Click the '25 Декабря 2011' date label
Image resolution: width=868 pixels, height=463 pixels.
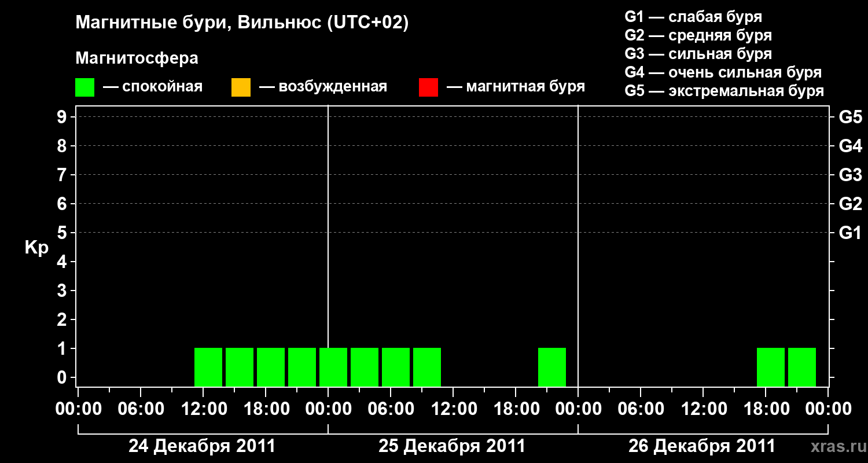click(452, 446)
